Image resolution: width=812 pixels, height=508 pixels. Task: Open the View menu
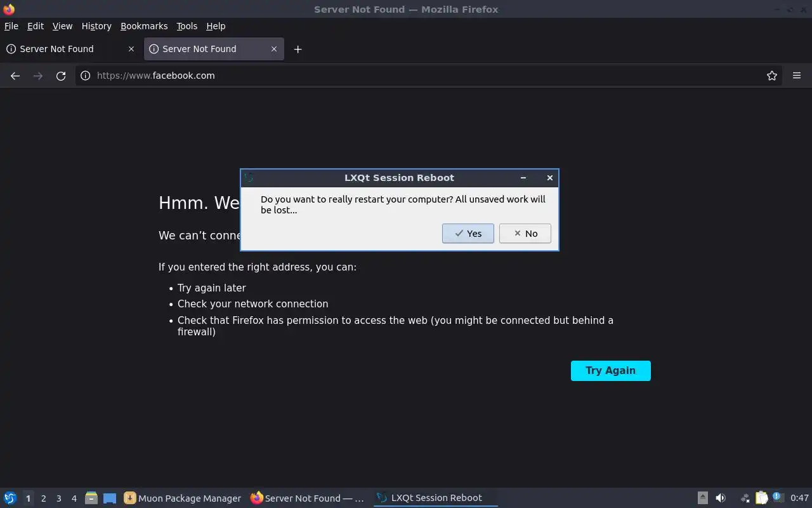62,26
